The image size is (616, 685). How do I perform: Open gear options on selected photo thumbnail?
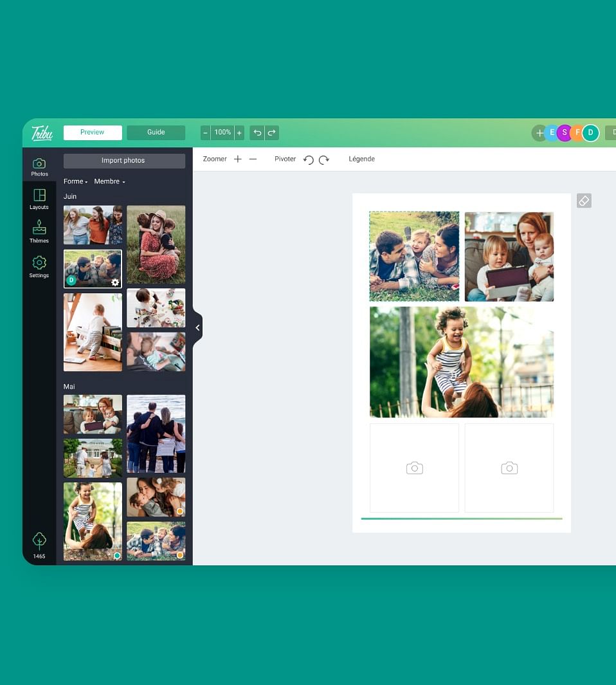click(115, 282)
